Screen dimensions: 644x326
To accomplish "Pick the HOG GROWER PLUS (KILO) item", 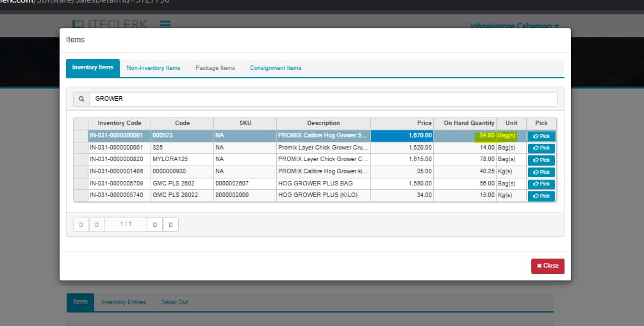I will [x=541, y=196].
